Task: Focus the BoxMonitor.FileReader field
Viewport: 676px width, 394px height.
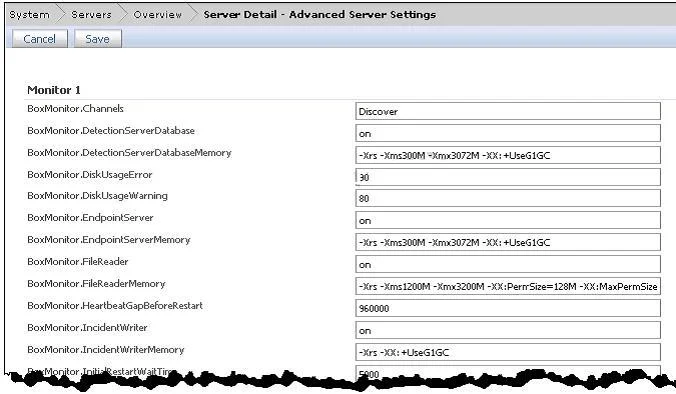Action: 508,264
